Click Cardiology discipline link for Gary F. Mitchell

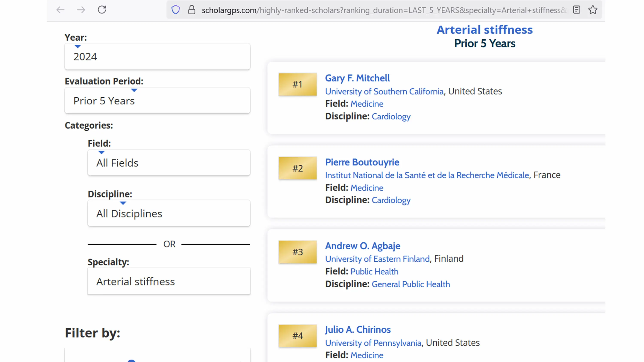(x=391, y=116)
